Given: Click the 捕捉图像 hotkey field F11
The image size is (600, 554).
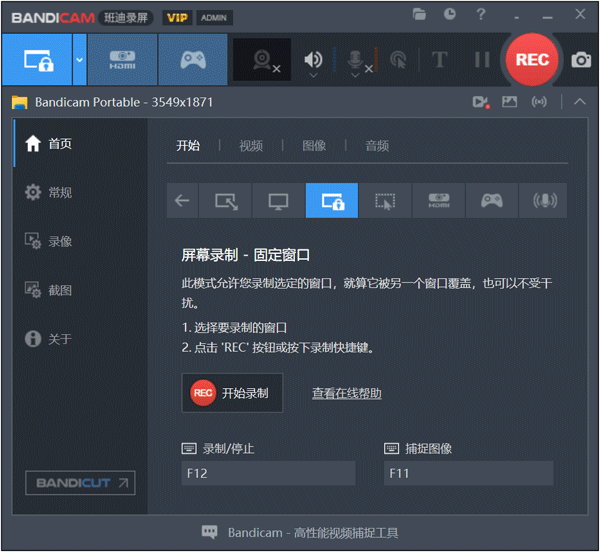Looking at the screenshot, I should click(x=468, y=473).
